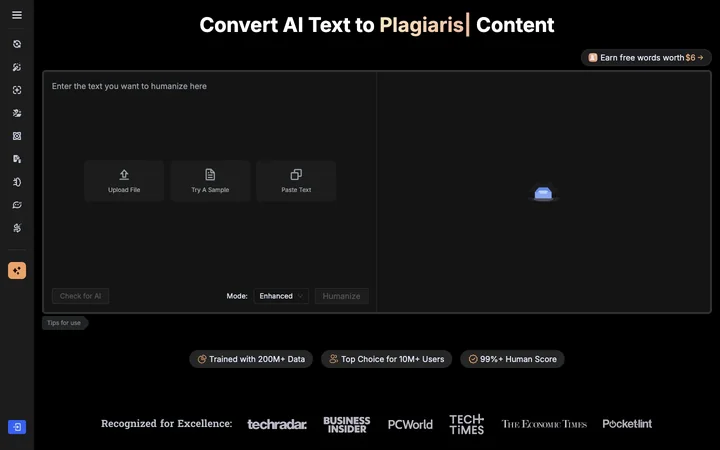Click the Business Insider logo
The width and height of the screenshot is (720, 450).
[x=347, y=425]
